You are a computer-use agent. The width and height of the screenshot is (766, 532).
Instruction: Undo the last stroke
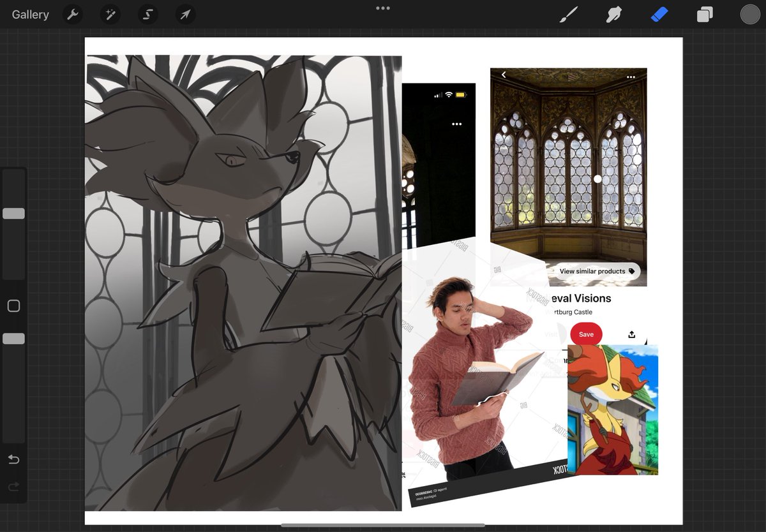pyautogui.click(x=13, y=459)
